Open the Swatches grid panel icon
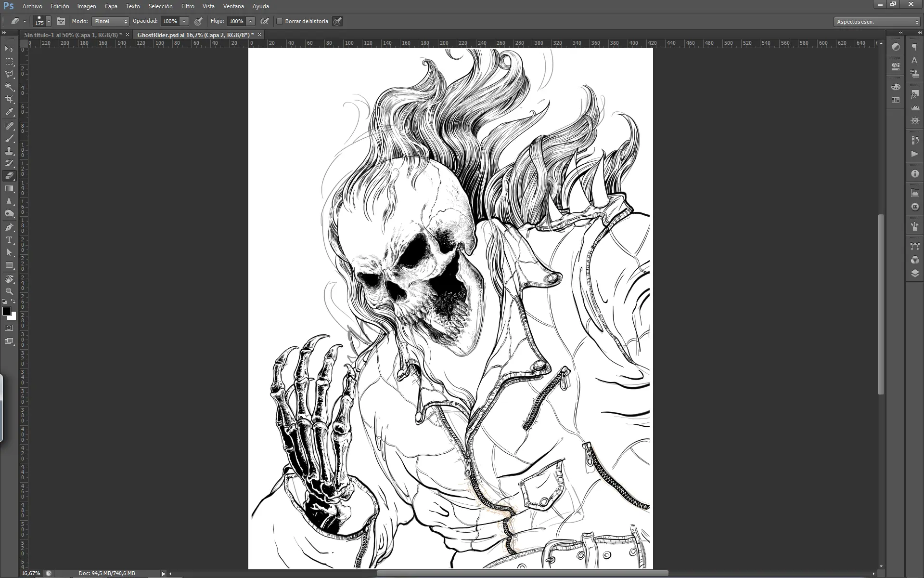This screenshot has height=578, width=924. [x=895, y=100]
